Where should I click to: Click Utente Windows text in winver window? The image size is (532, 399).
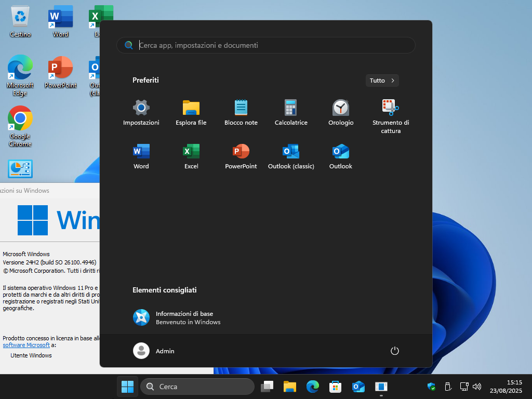[31, 355]
